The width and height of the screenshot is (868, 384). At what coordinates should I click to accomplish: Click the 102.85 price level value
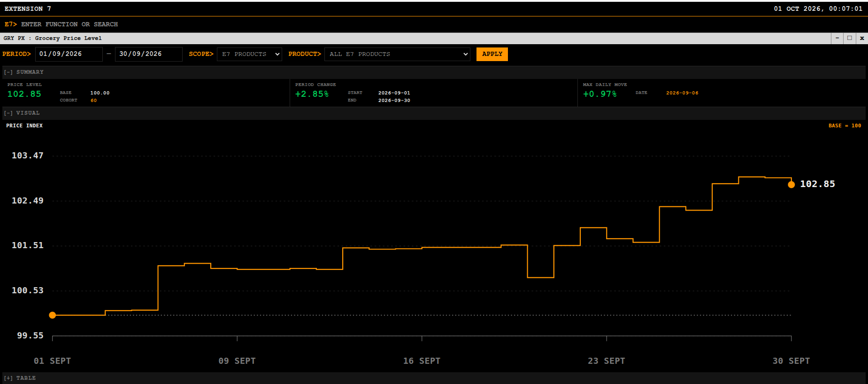point(24,94)
